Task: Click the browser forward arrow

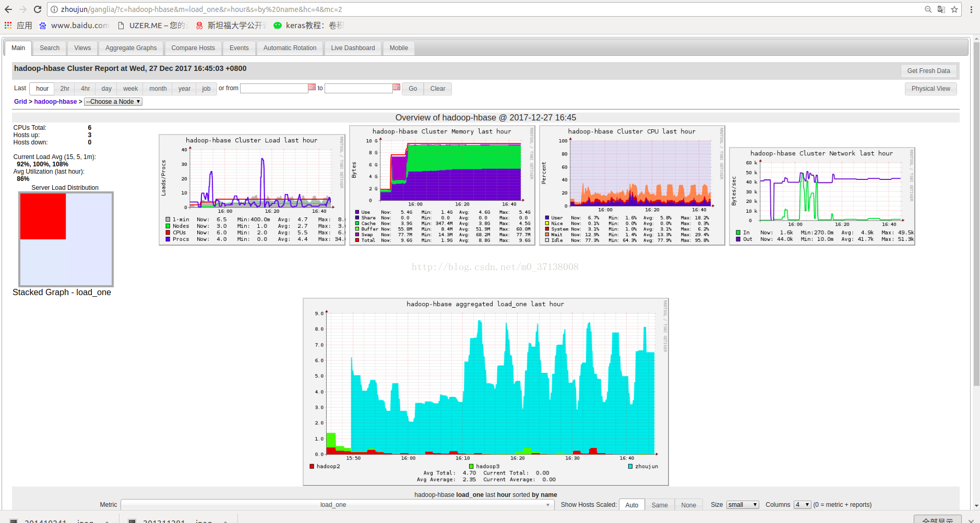Action: tap(23, 9)
